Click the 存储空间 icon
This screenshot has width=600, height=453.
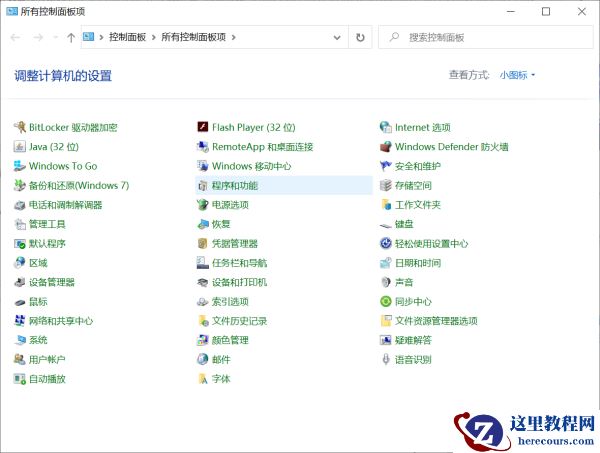(385, 185)
